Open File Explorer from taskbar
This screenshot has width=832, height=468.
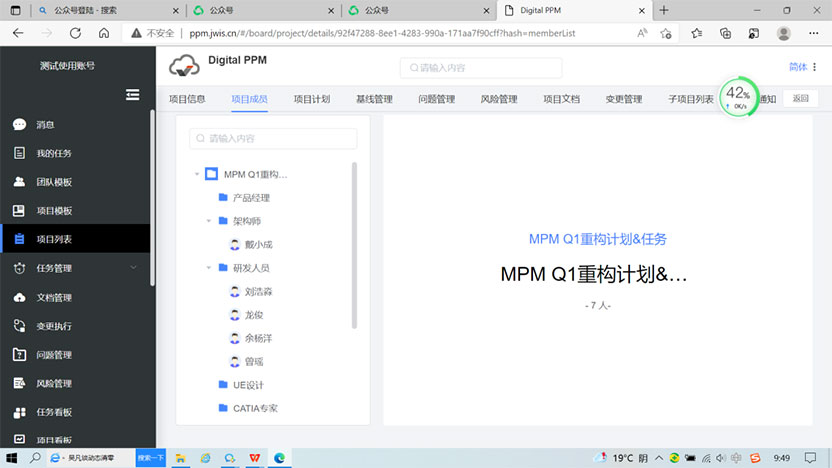tap(180, 458)
